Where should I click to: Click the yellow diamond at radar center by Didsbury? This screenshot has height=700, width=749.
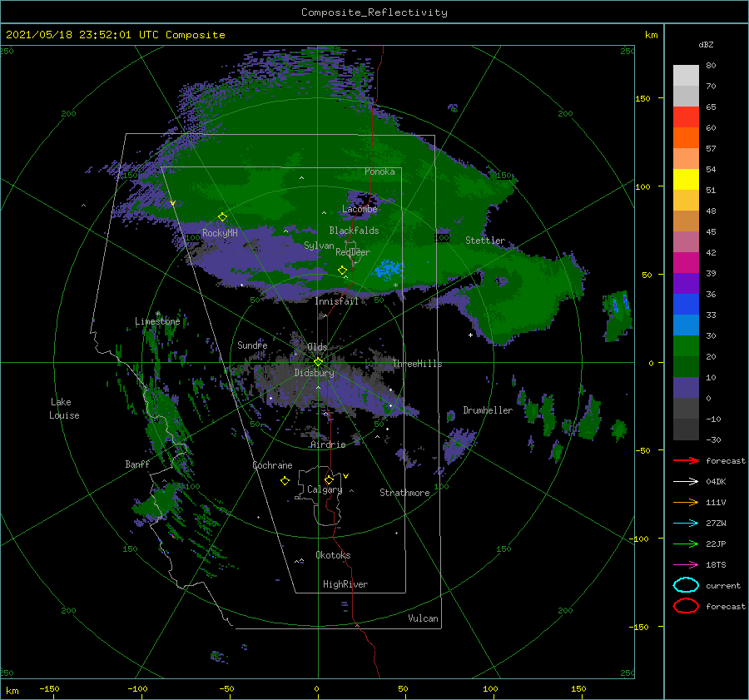pos(318,362)
